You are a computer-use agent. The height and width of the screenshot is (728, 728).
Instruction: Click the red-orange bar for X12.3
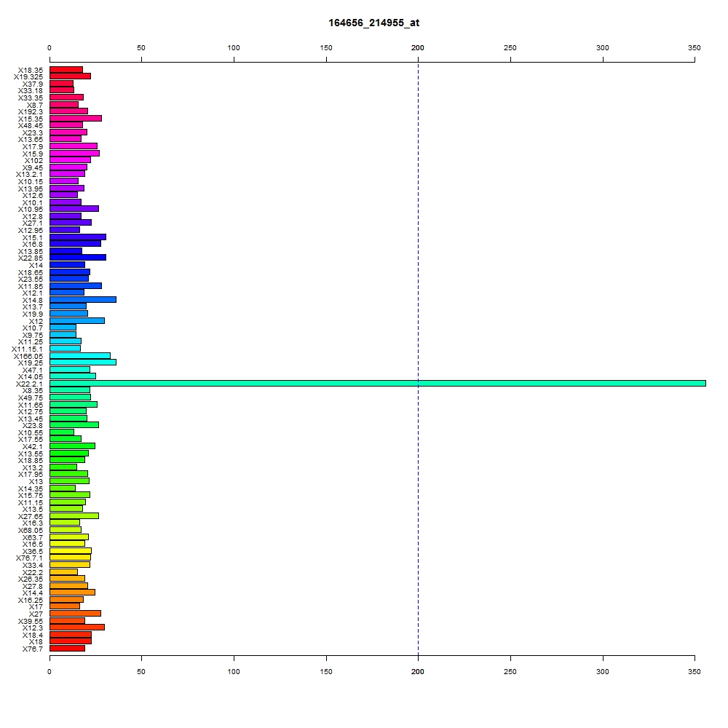pos(77,628)
